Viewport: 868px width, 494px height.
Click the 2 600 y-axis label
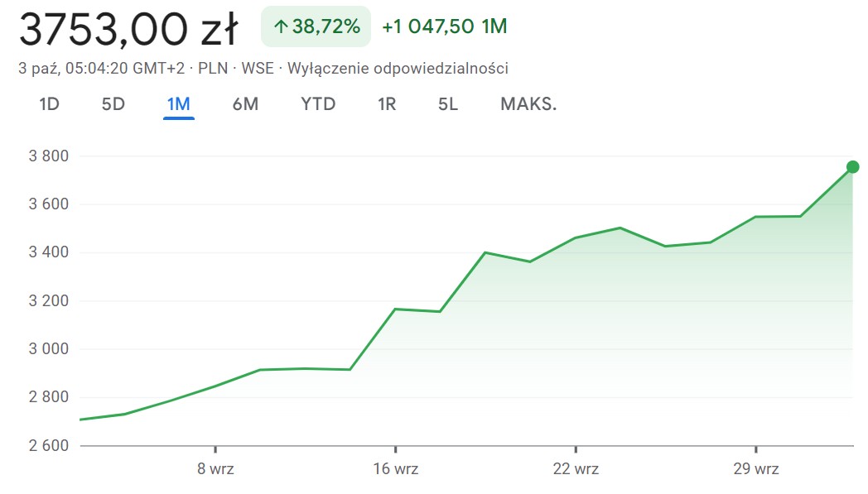pyautogui.click(x=50, y=446)
